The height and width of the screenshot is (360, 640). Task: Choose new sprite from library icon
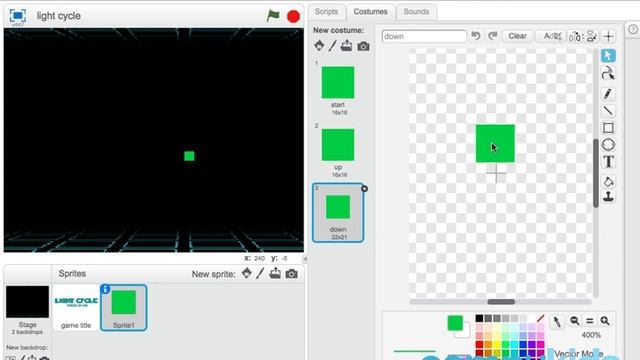pos(247,273)
